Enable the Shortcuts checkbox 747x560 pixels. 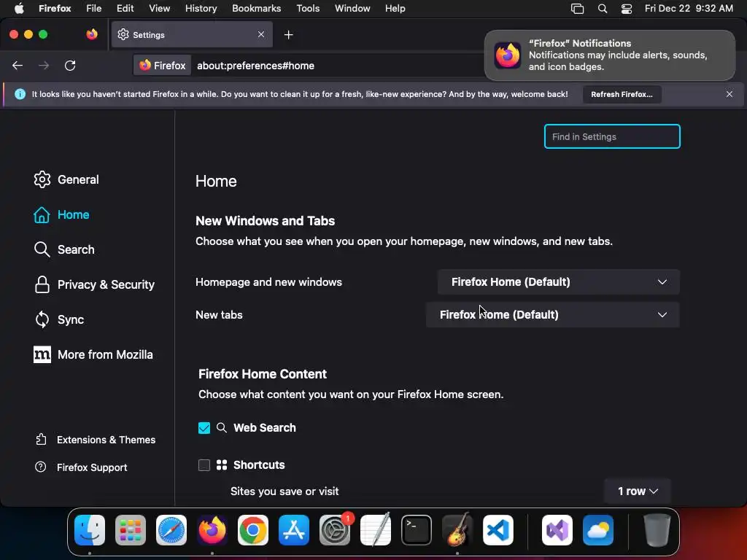click(x=204, y=465)
